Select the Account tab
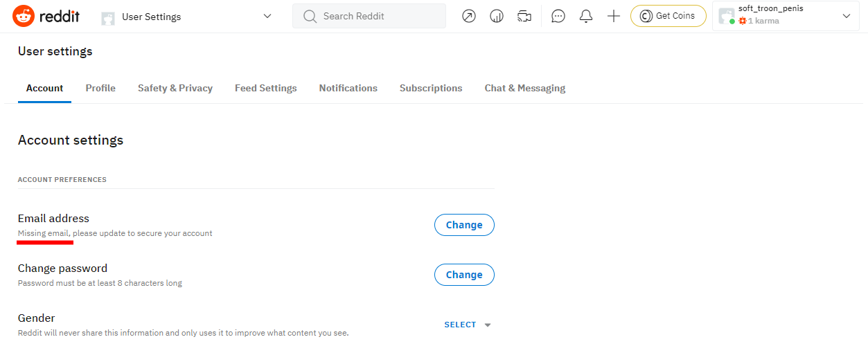 tap(45, 88)
